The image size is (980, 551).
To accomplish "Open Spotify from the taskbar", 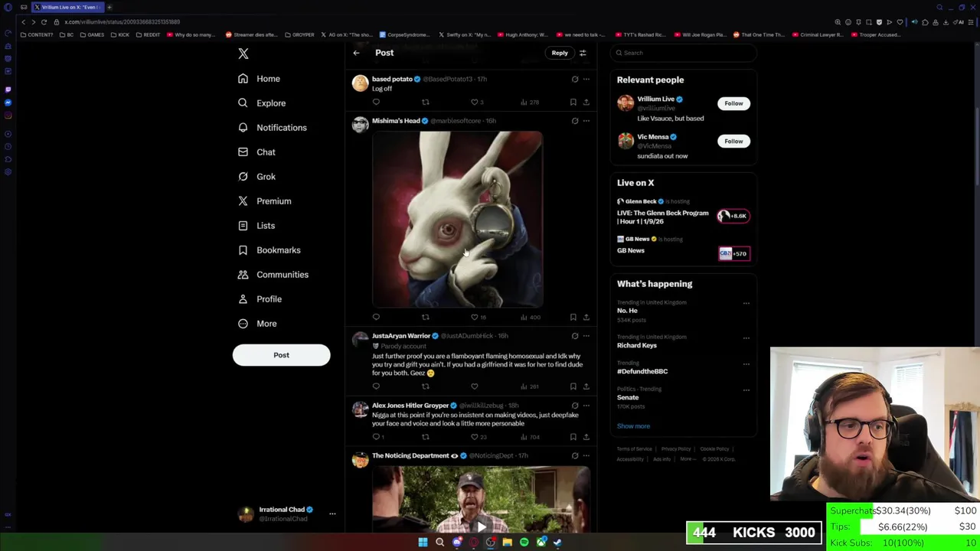I will (524, 543).
